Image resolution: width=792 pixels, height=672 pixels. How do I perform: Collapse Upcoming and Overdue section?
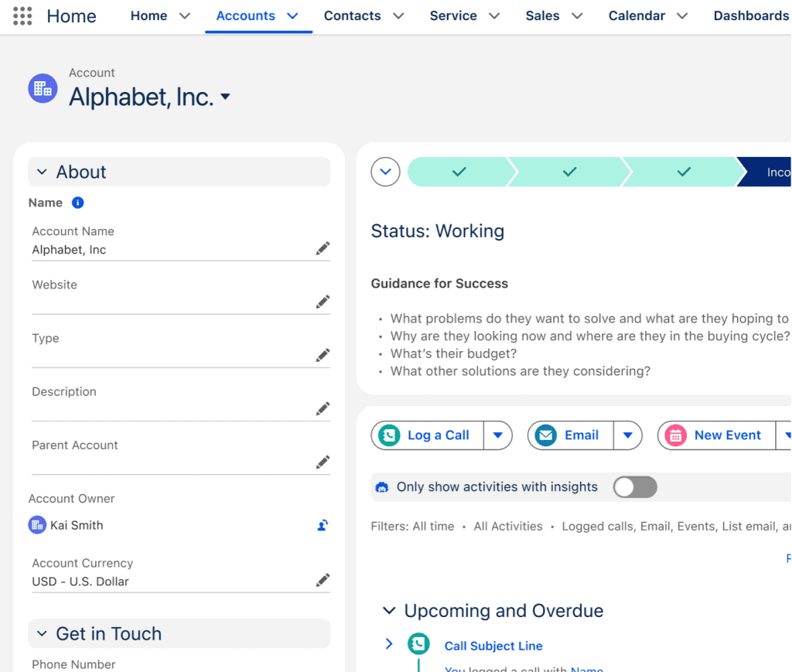coord(389,610)
